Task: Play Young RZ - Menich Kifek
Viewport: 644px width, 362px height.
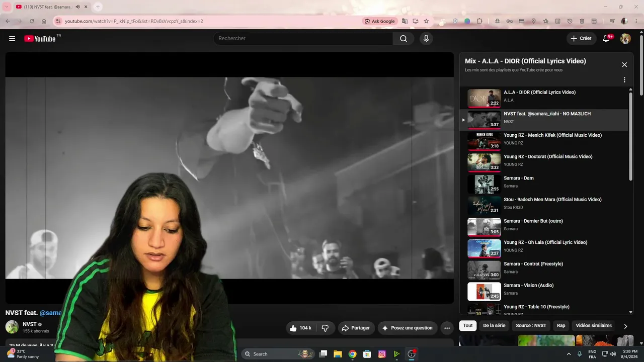Action: pyautogui.click(x=544, y=141)
